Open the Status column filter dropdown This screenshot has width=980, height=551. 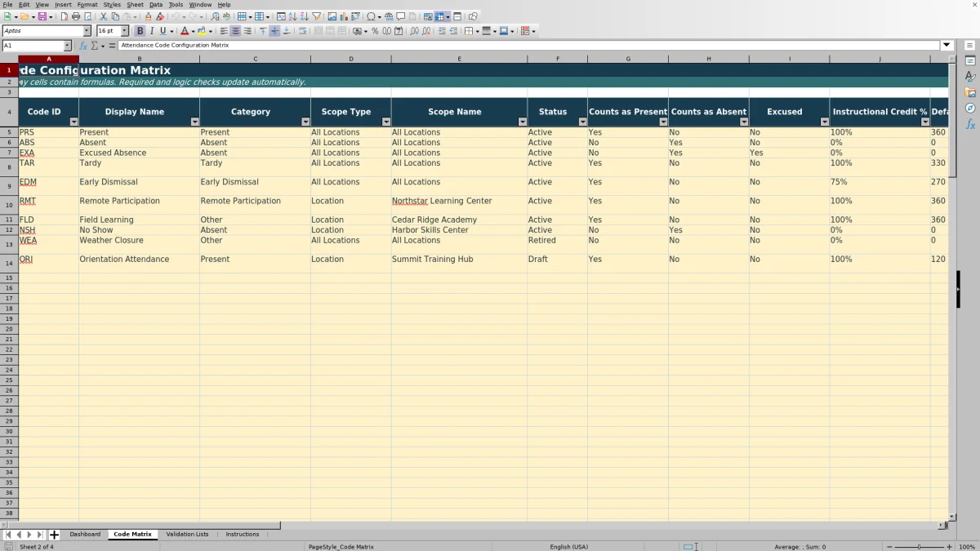tap(582, 122)
